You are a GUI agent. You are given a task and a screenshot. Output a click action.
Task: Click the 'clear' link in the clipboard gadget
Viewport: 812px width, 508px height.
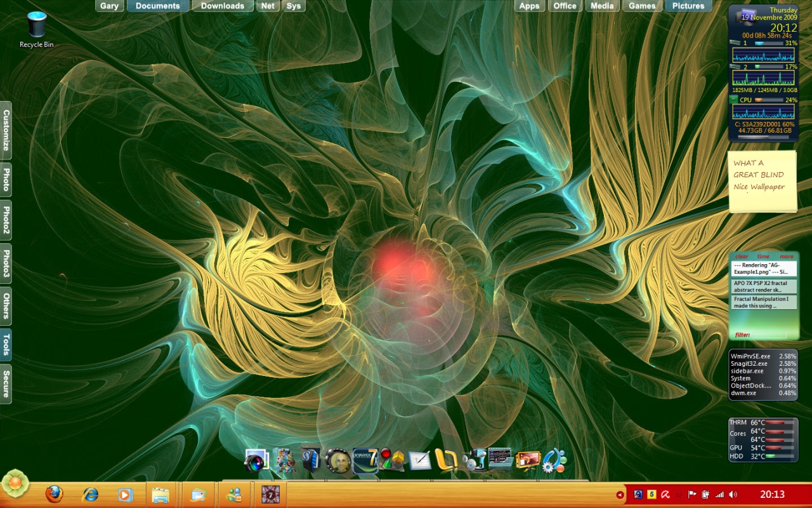point(742,257)
